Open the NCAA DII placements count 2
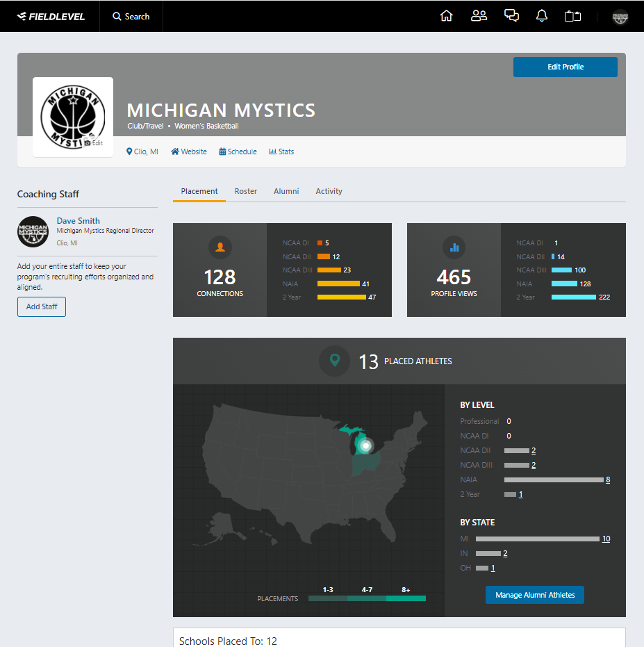This screenshot has width=644, height=647. pyautogui.click(x=534, y=450)
